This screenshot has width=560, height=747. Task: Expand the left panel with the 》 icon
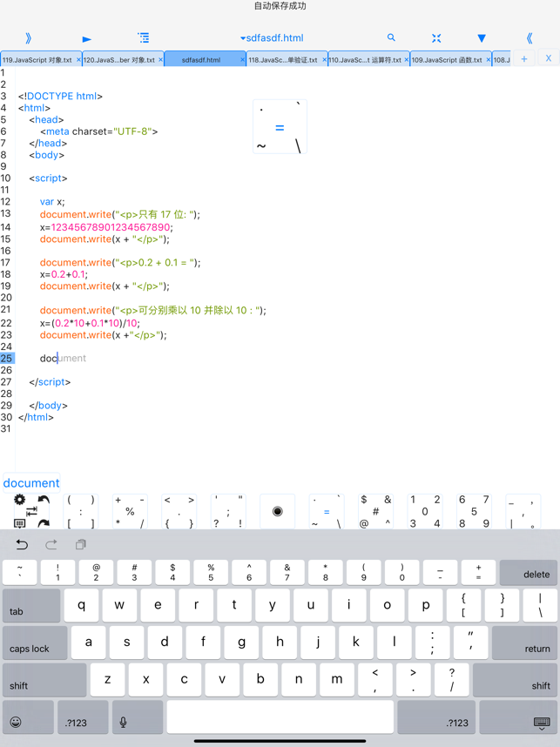click(29, 38)
